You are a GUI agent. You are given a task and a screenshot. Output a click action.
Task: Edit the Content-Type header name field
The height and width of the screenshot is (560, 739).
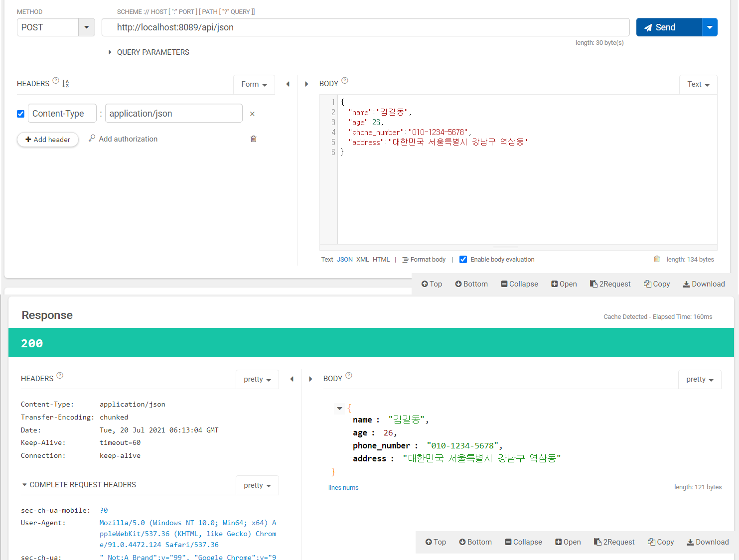tap(62, 113)
